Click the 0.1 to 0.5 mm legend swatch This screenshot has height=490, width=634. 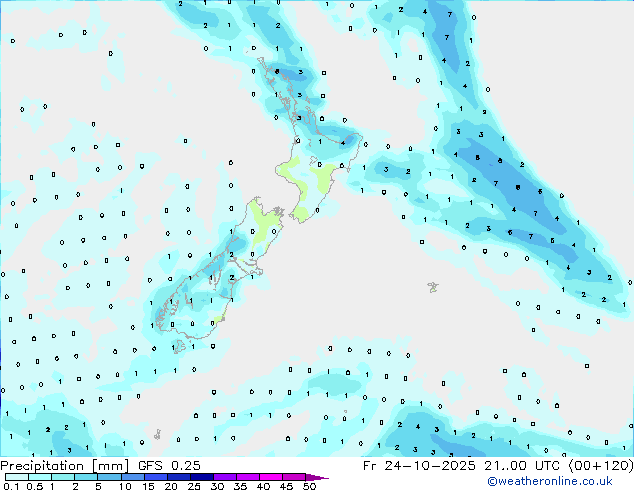point(17,477)
